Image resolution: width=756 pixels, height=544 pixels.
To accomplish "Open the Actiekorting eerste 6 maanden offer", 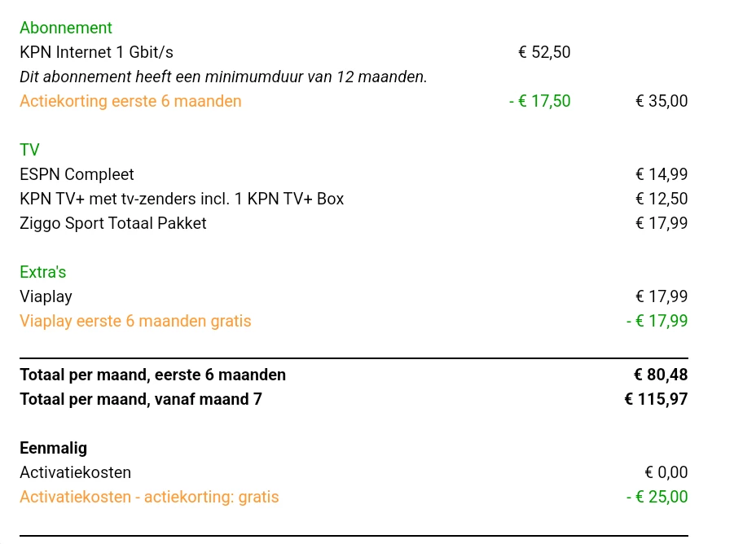I will (130, 101).
